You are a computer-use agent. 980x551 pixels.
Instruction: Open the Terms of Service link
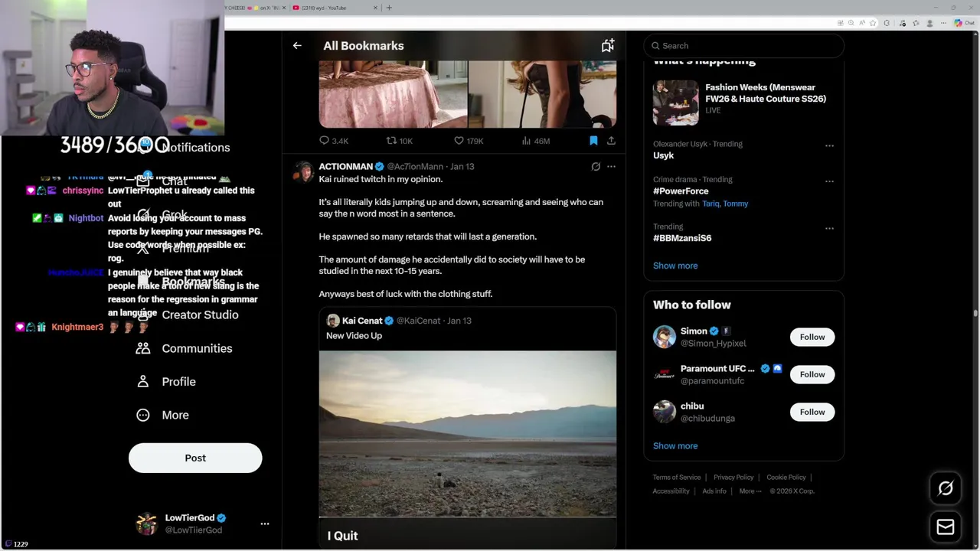tap(676, 478)
